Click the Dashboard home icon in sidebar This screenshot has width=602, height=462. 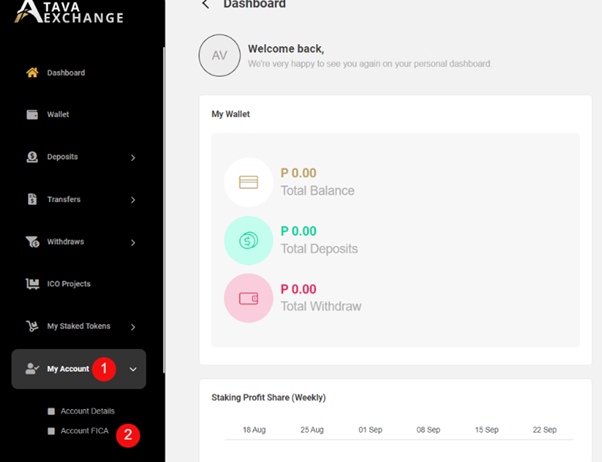pos(32,73)
